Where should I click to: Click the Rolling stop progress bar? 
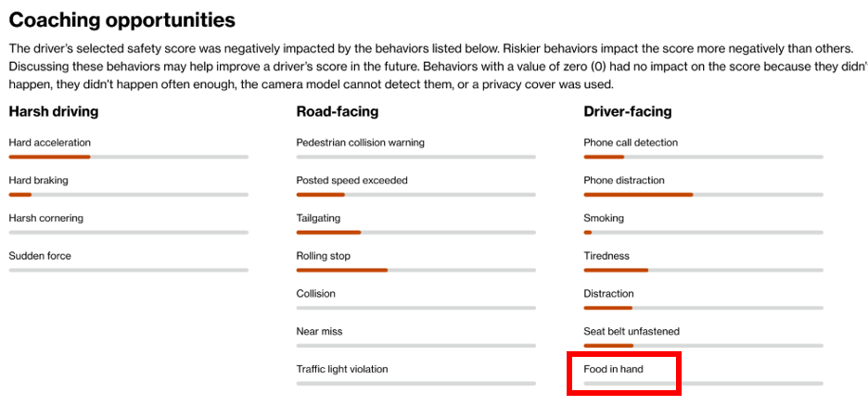click(415, 271)
